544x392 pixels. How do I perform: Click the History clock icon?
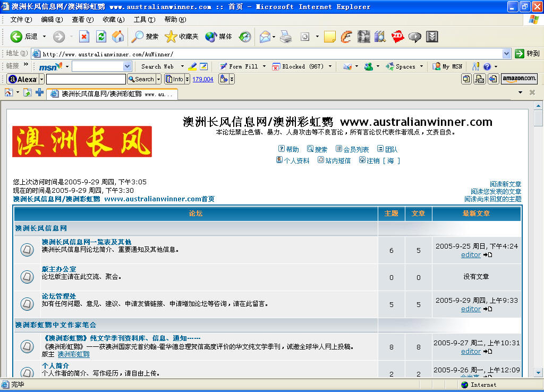click(245, 37)
